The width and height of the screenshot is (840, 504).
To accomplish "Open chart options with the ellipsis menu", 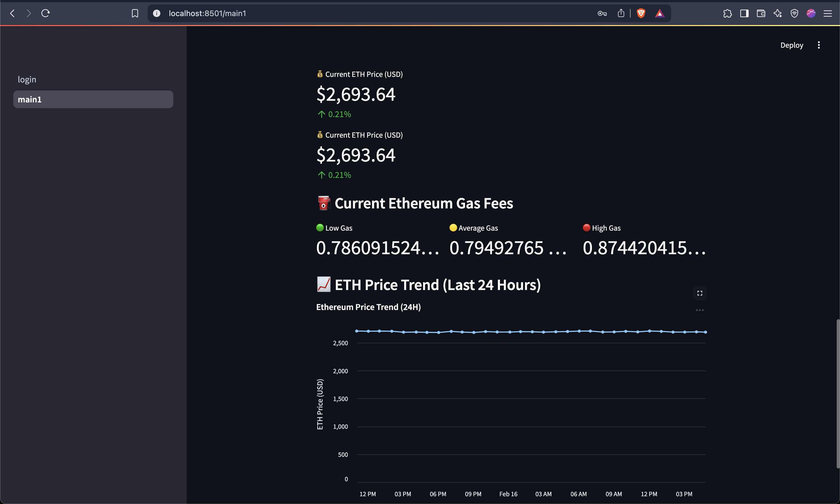I will [x=700, y=310].
